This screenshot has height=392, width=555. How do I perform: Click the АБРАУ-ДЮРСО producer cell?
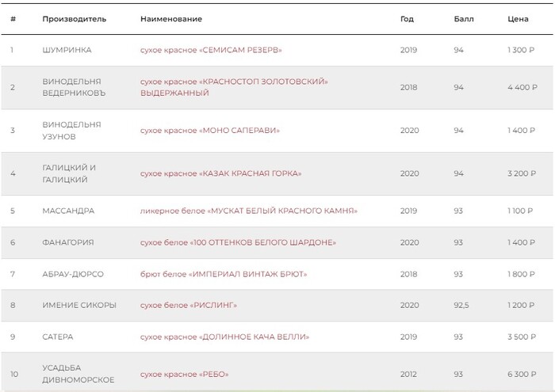(73, 274)
